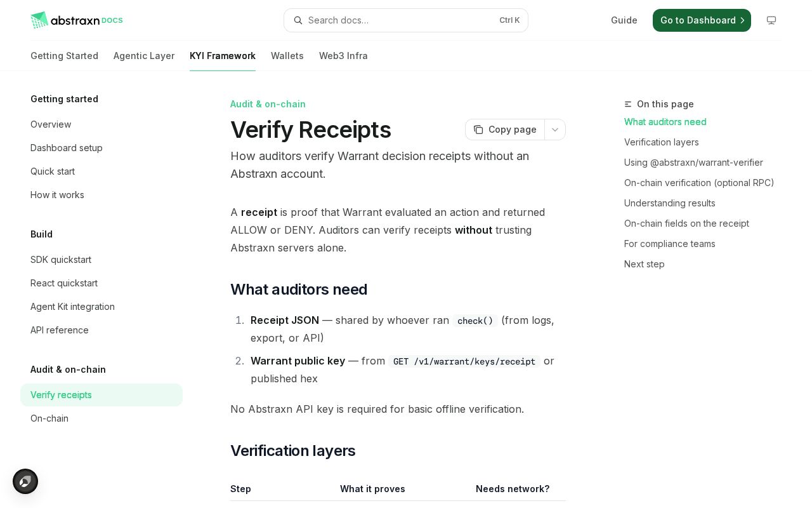Click the Verification layers heading in article
This screenshot has height=508, width=812.
click(x=292, y=451)
